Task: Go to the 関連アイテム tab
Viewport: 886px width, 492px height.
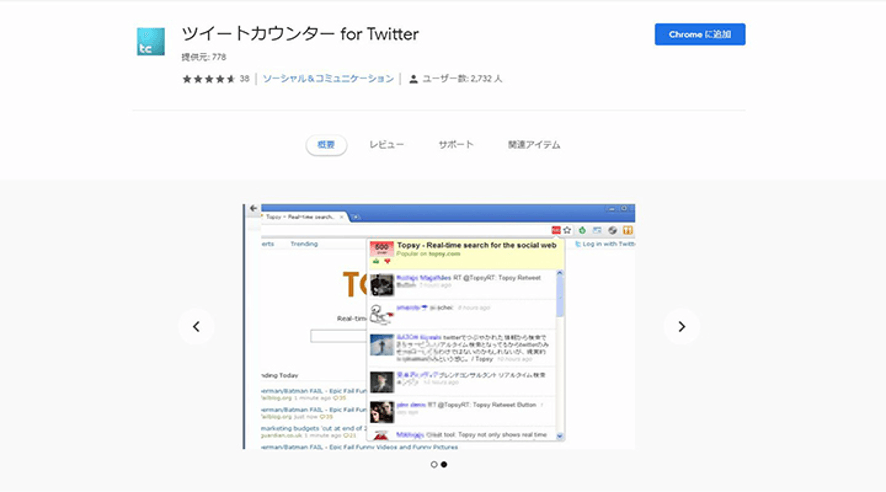Action: coord(534,145)
